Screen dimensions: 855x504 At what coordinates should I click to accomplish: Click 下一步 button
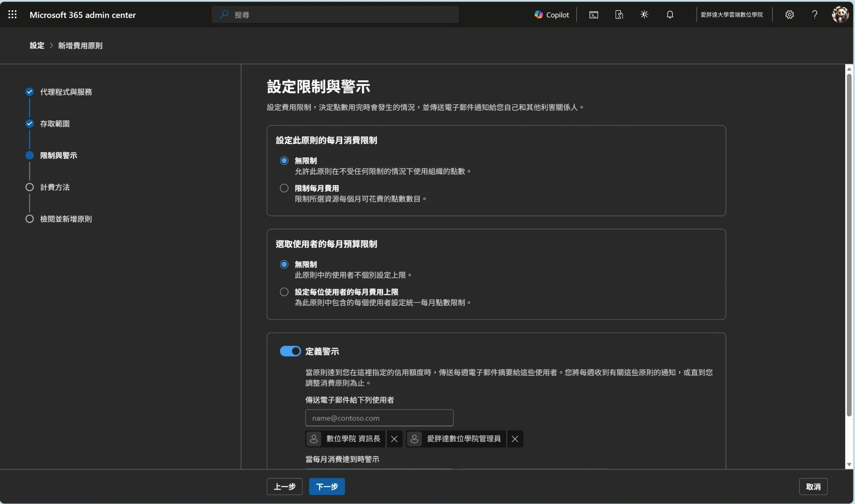click(327, 486)
